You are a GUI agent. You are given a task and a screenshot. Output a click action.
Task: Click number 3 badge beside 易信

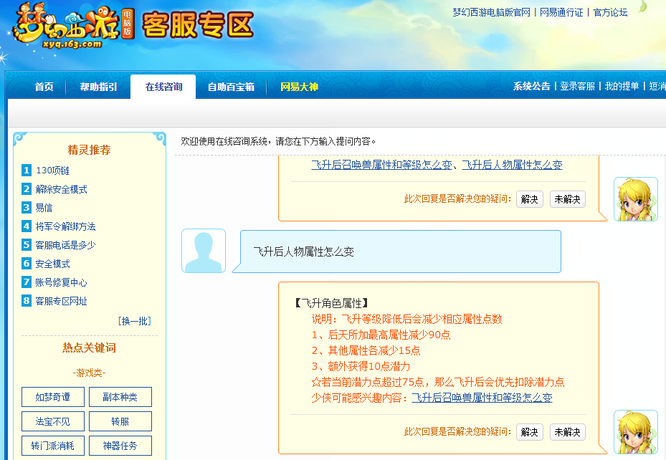tap(26, 208)
